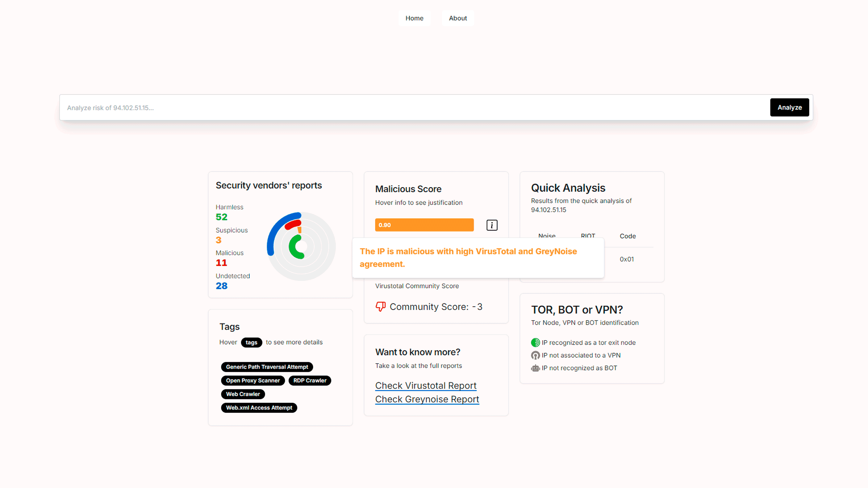Image resolution: width=868 pixels, height=488 pixels.
Task: Click the Community Score: -3 text
Action: (x=436, y=307)
